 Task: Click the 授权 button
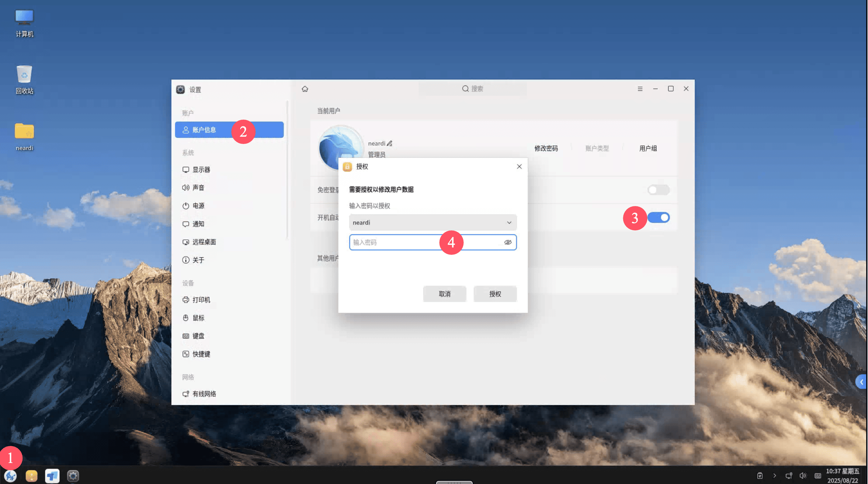[495, 294]
